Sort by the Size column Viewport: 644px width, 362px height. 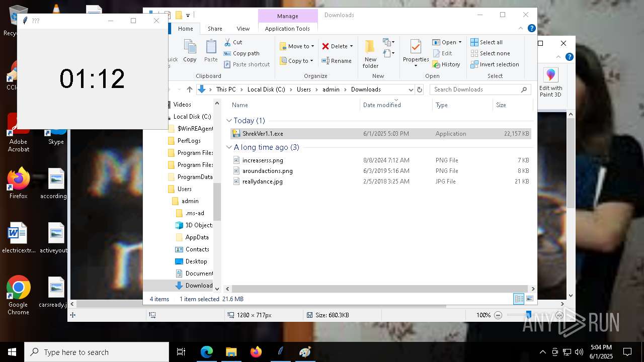512,105
